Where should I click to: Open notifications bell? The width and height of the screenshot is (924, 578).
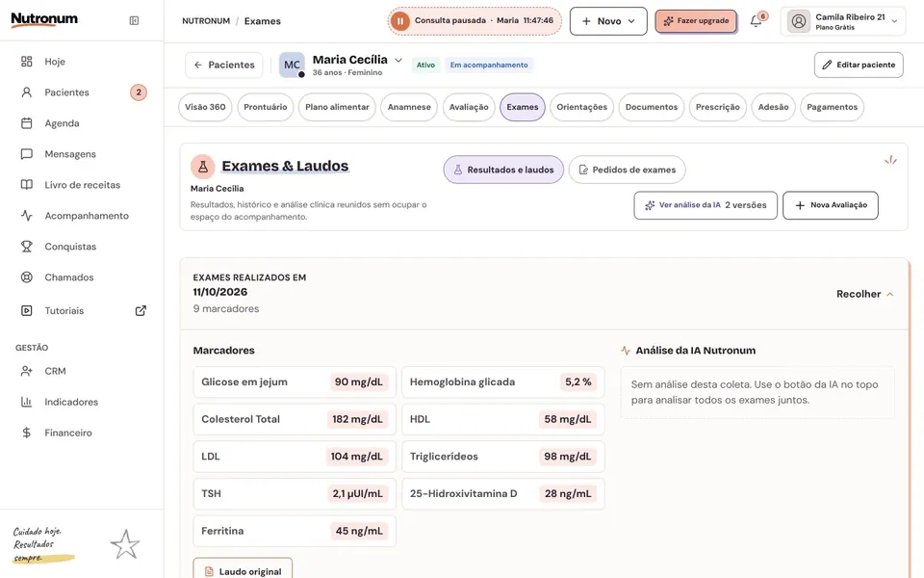tap(757, 21)
